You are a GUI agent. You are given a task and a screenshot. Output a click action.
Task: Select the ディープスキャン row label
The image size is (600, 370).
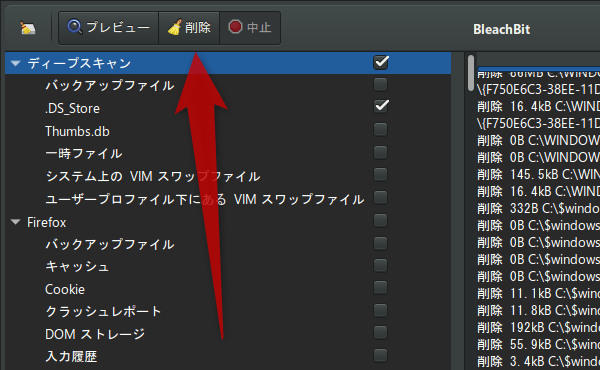79,63
